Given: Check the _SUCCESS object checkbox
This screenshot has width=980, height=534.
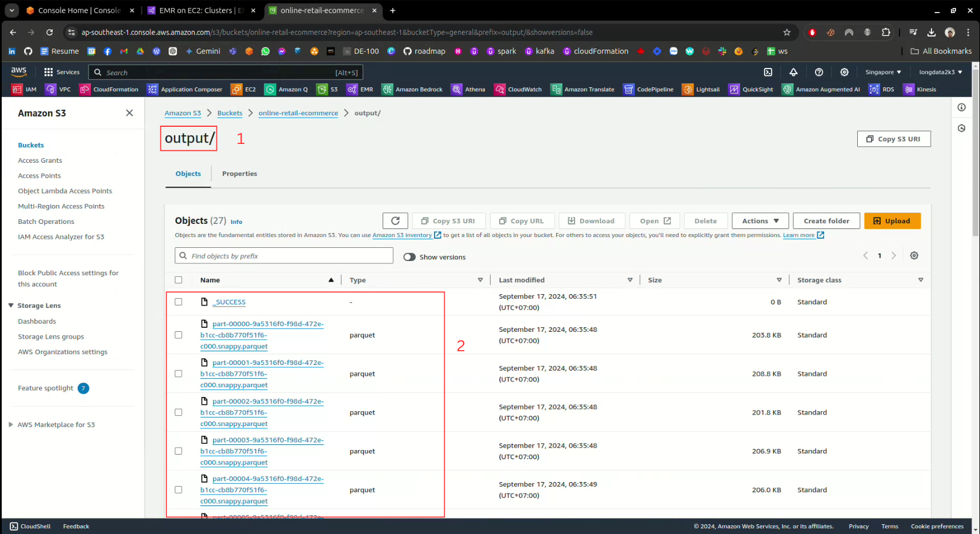Looking at the screenshot, I should (x=179, y=302).
